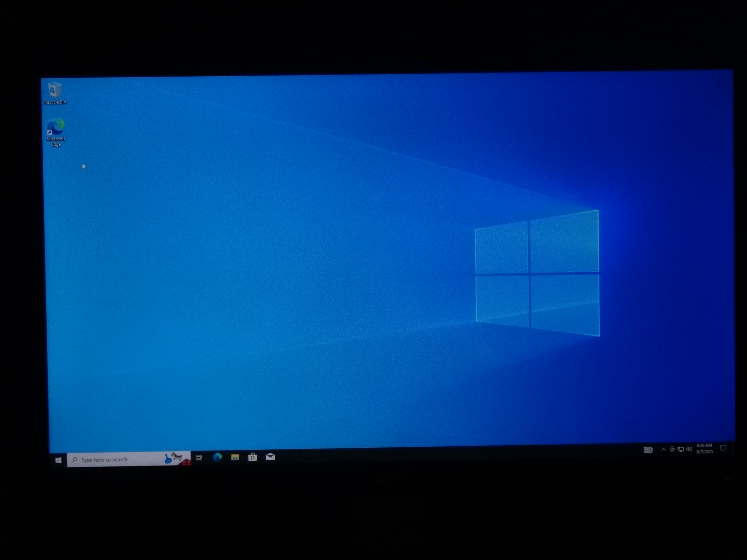Click the 'Type here to search' box

click(x=129, y=459)
